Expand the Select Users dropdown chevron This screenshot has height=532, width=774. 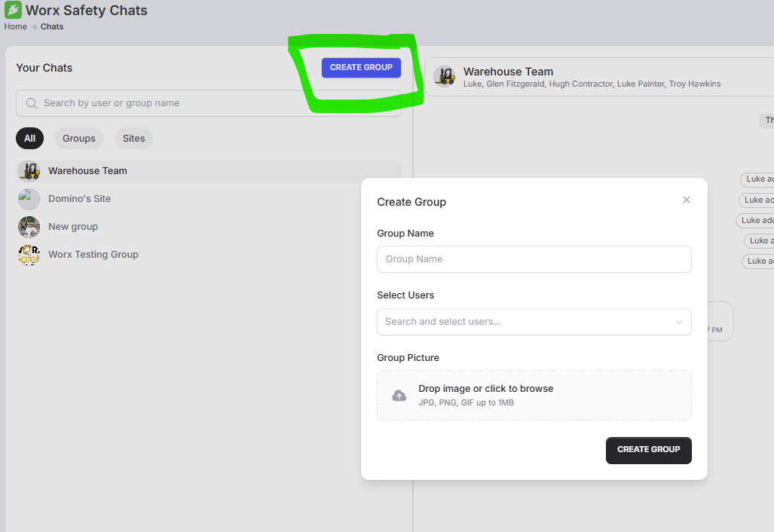coord(678,322)
